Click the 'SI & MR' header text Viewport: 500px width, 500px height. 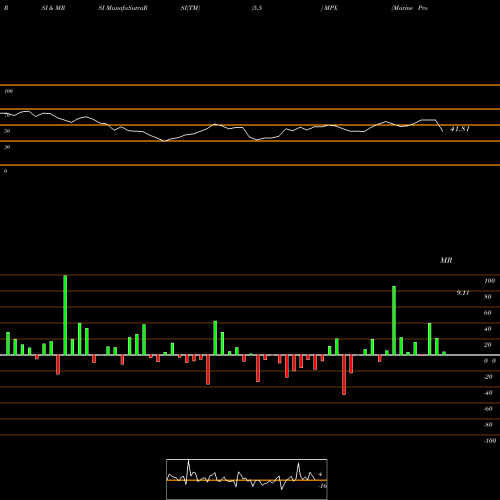coord(53,8)
